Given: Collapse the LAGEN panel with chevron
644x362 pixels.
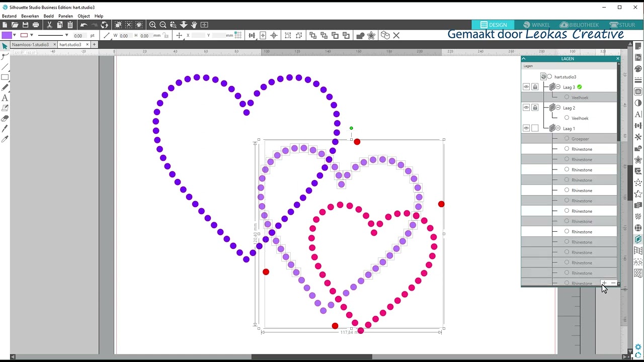Looking at the screenshot, I should [x=524, y=59].
